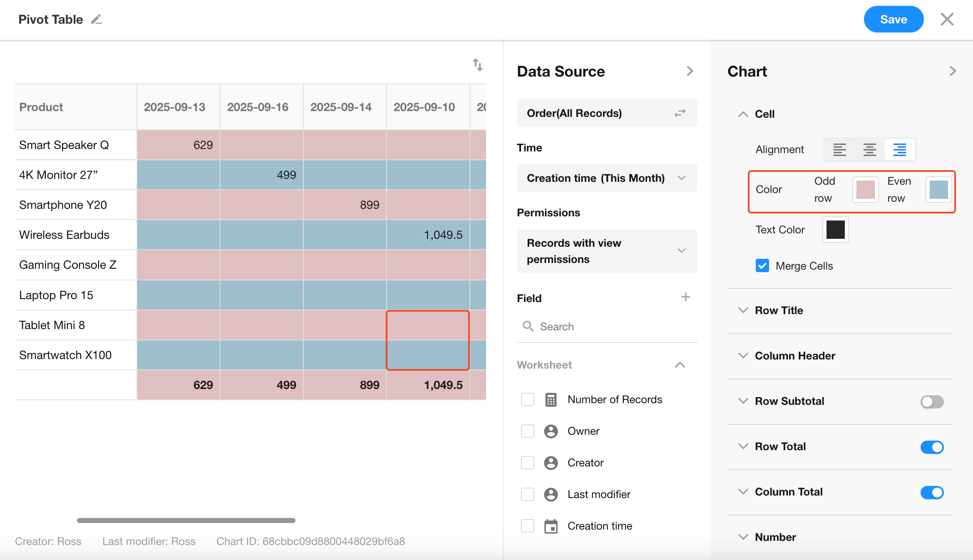Screen dimensions: 973x560
Task: Collapse the Data Source panel with the arrow
Action: pos(690,71)
